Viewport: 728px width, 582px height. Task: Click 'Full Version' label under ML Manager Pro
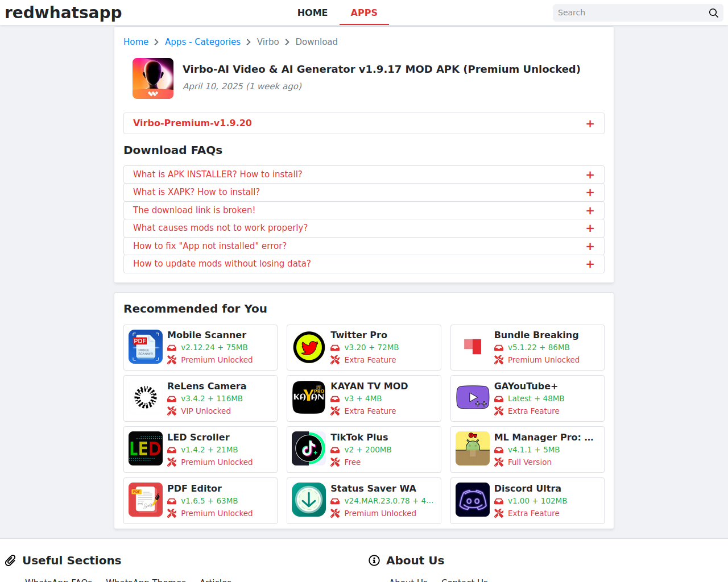coord(530,462)
